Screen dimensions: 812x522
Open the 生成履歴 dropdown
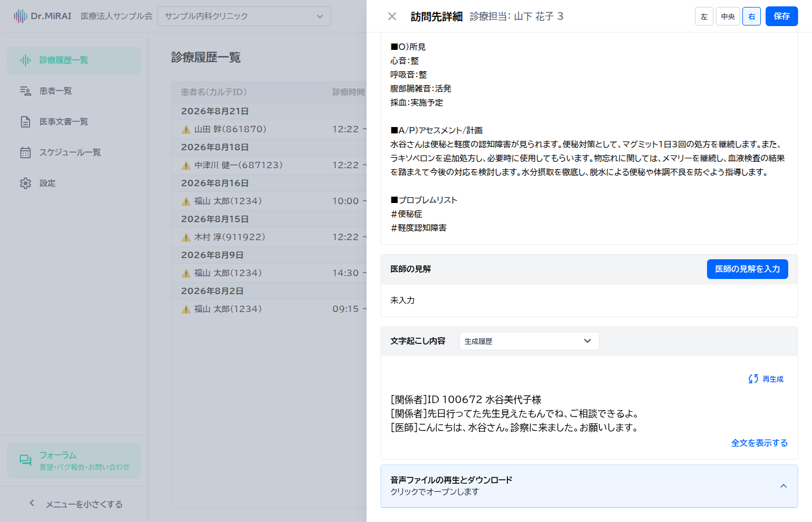530,341
